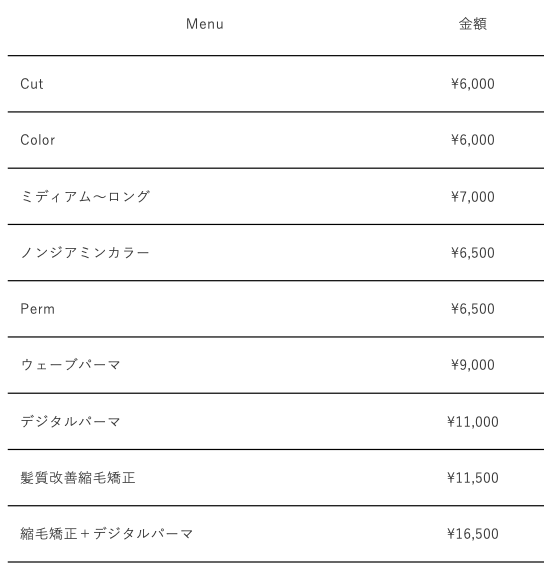Select the 髪質改善縮毛矯正 item
554x570 pixels.
(x=78, y=478)
